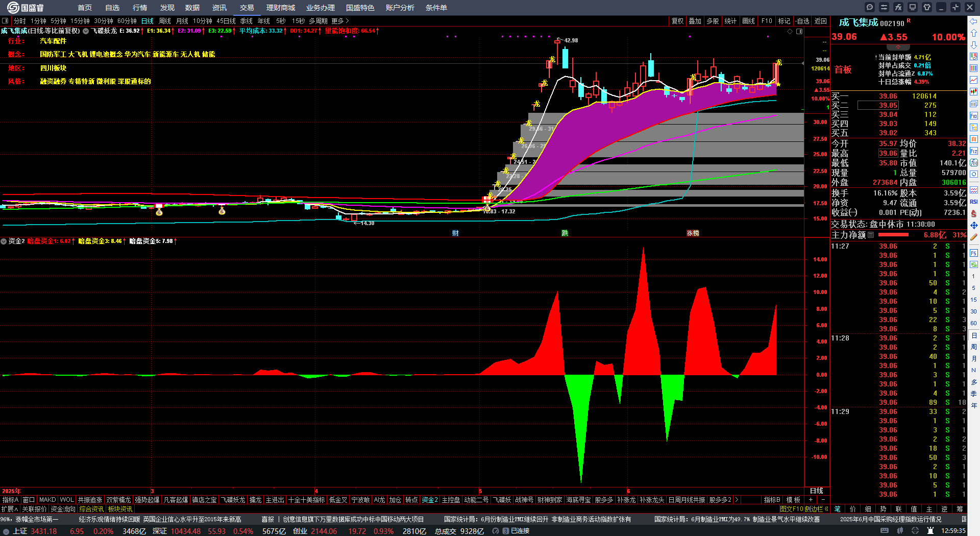
Task: Open the skin theme shirt icon
Action: (927, 7)
